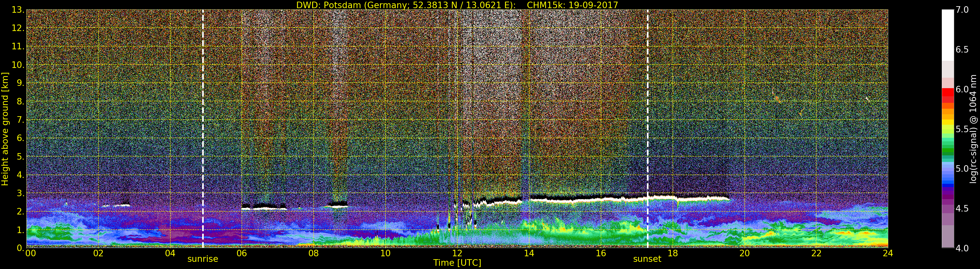
Task: Click the height-axis tick label "6."
Action: pos(20,138)
